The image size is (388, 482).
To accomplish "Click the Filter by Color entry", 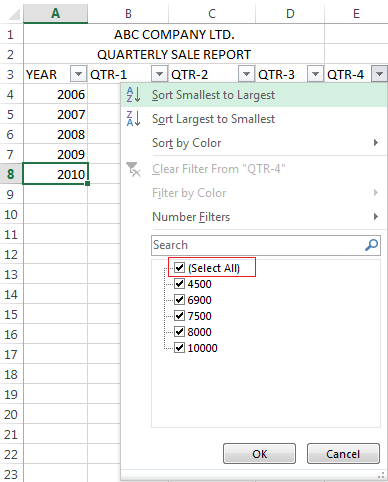I will (254, 193).
